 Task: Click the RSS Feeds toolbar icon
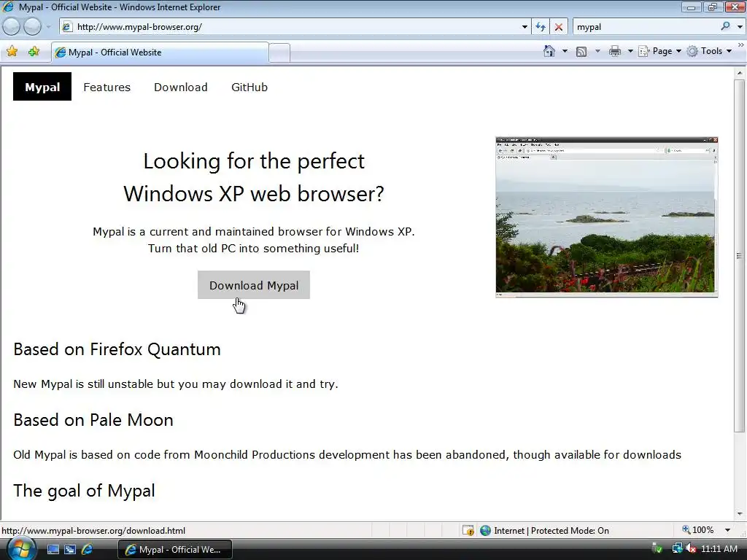pyautogui.click(x=581, y=52)
